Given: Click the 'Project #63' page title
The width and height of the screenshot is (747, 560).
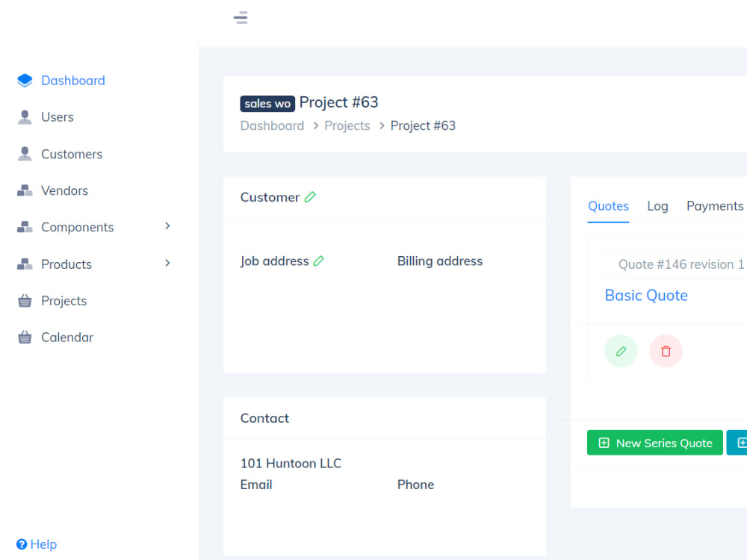Looking at the screenshot, I should 338,102.
